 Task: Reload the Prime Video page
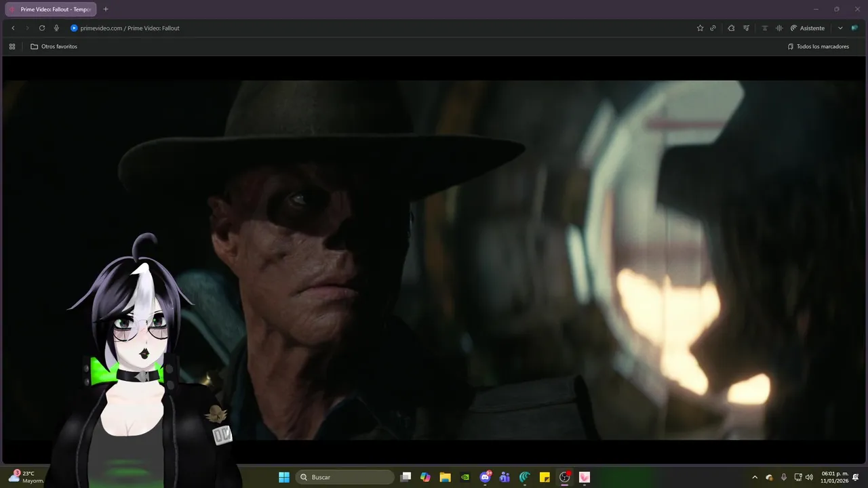(x=42, y=28)
